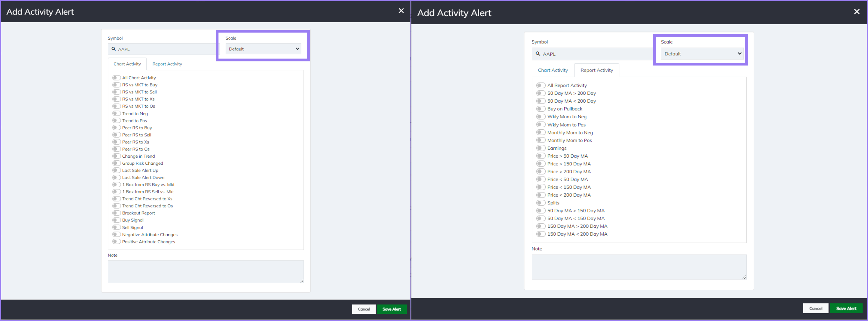Toggle Wkly Mom to Neg
Viewport: 868px width, 321px height.
click(541, 116)
